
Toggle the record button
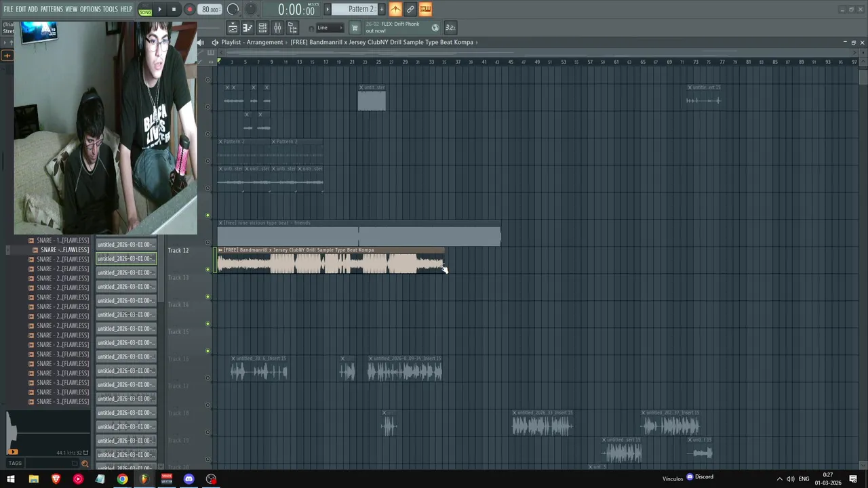(189, 9)
